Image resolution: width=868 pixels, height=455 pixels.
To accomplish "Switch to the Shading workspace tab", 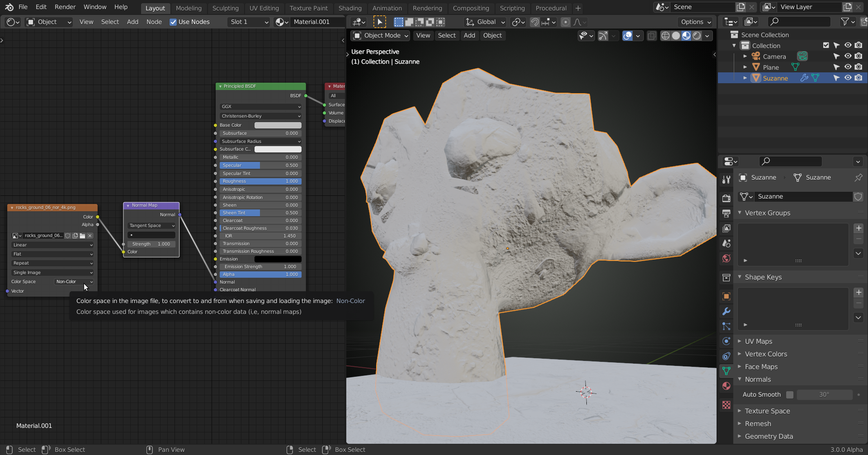I will [350, 8].
